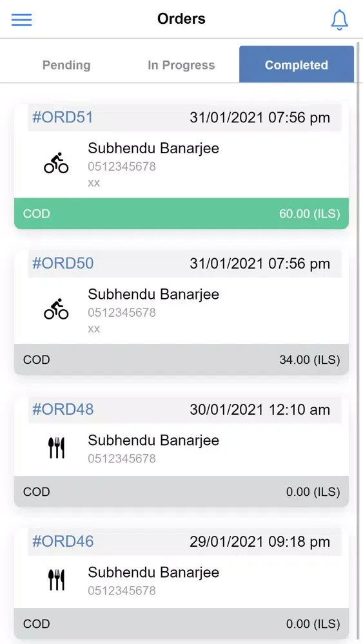This screenshot has width=363, height=644.
Task: Open order #ORD50 link
Action: click(63, 263)
